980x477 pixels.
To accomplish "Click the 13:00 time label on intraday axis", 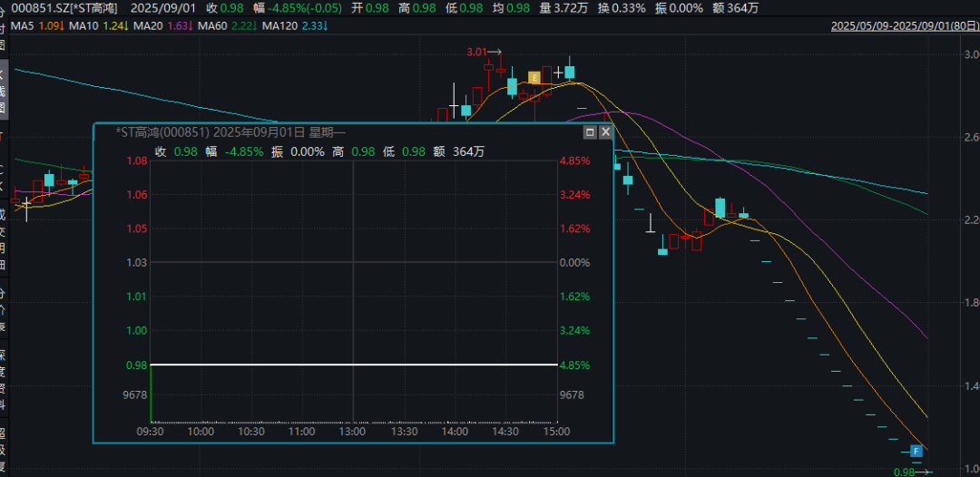I will pos(352,432).
